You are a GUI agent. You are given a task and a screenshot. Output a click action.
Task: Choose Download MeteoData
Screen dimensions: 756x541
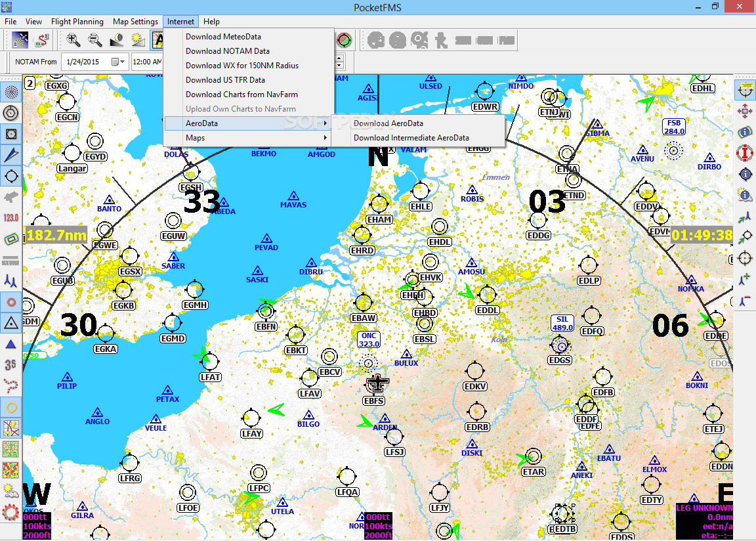coord(249,37)
